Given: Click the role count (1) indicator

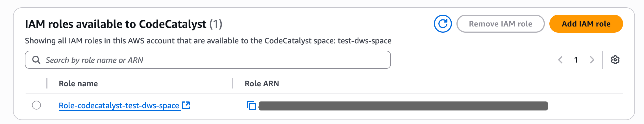Looking at the screenshot, I should pyautogui.click(x=216, y=24).
